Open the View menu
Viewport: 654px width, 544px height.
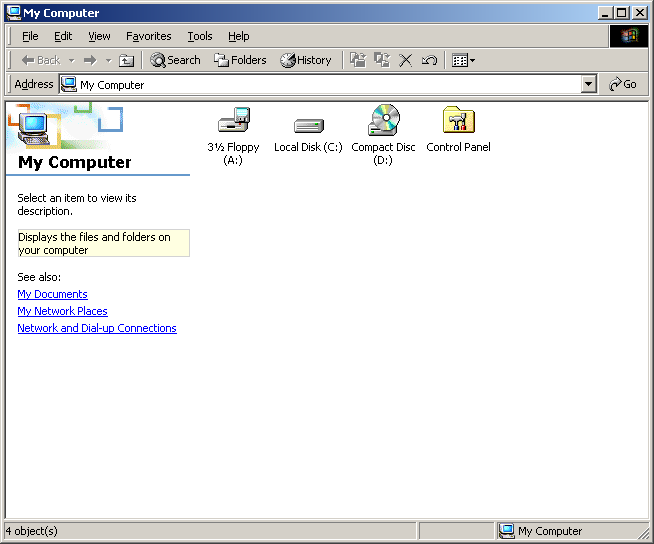[99, 36]
